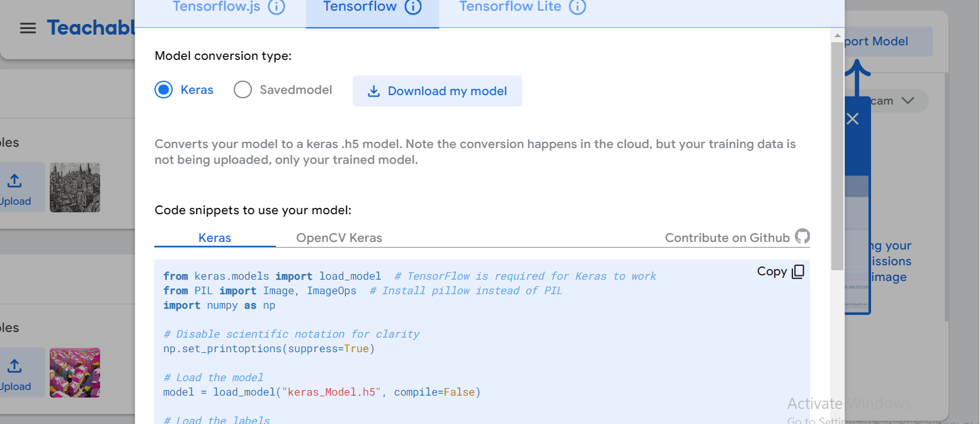Viewport: 980px width, 424px height.
Task: Click the "import numpy as np" code line
Action: click(x=219, y=306)
